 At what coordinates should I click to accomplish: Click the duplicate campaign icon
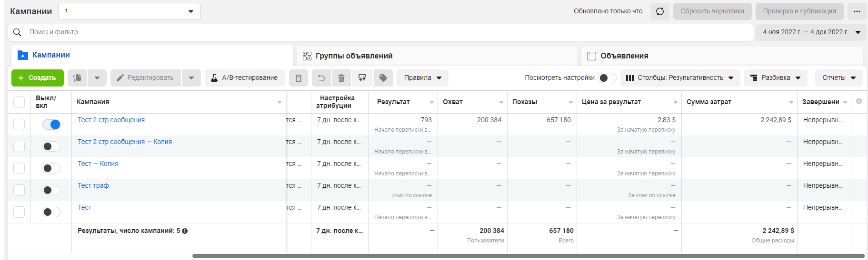tap(77, 78)
